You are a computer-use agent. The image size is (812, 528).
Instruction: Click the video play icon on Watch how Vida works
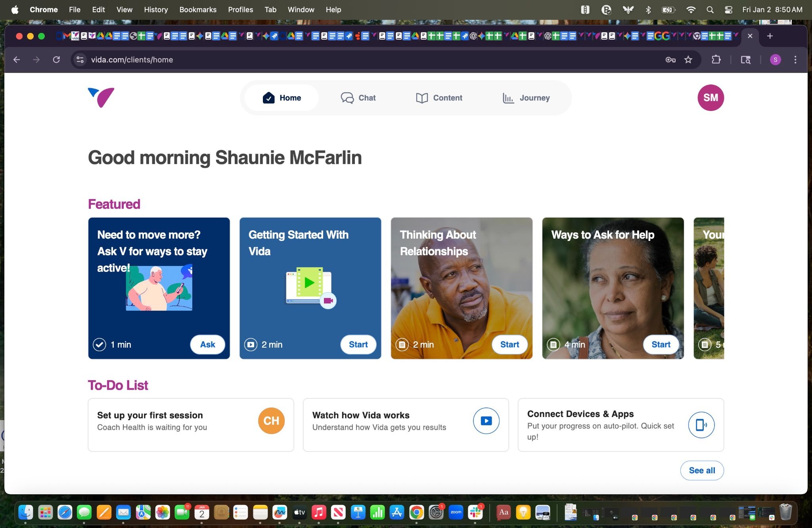point(486,421)
